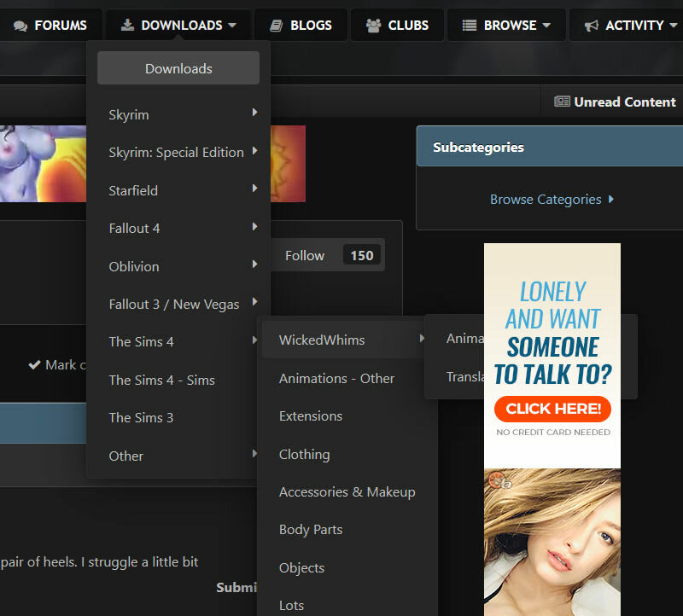Click the CLICK HERE! ad button
The height and width of the screenshot is (616, 683).
pos(552,409)
